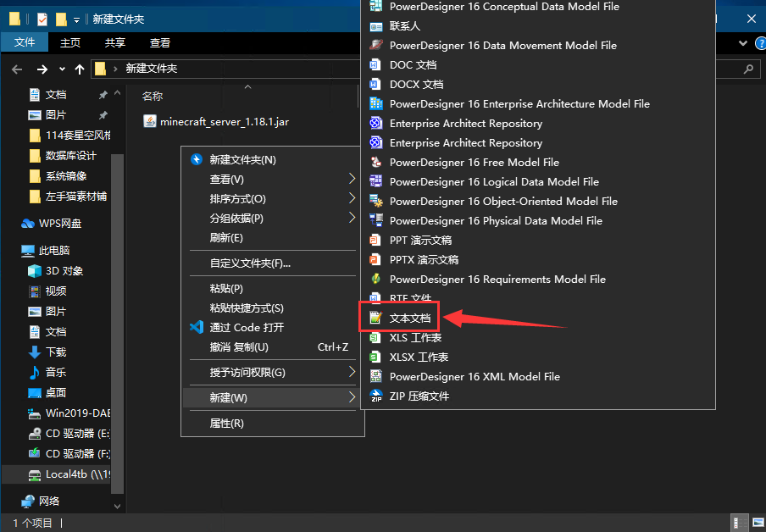
Task: Open the 文件 ribbon tab
Action: (25, 42)
